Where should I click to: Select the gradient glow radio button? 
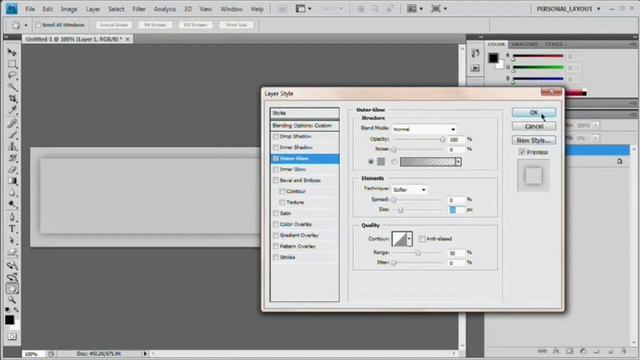[394, 162]
